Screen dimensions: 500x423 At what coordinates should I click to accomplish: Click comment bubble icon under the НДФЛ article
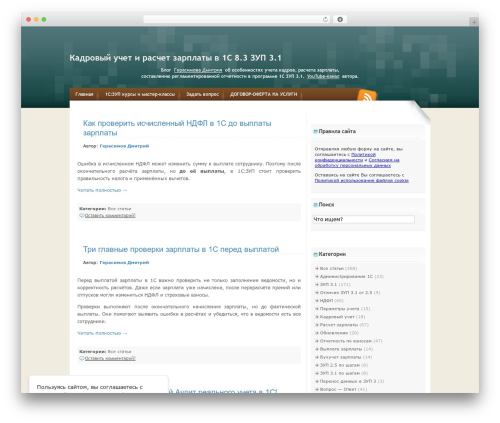[82, 216]
